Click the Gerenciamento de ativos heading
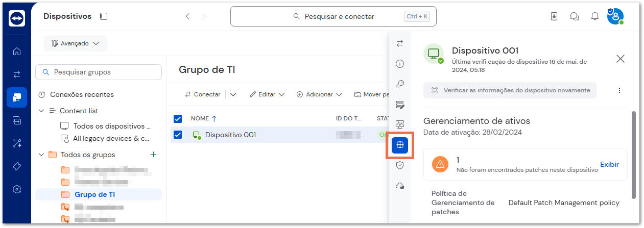This screenshot has width=644, height=228. [476, 121]
